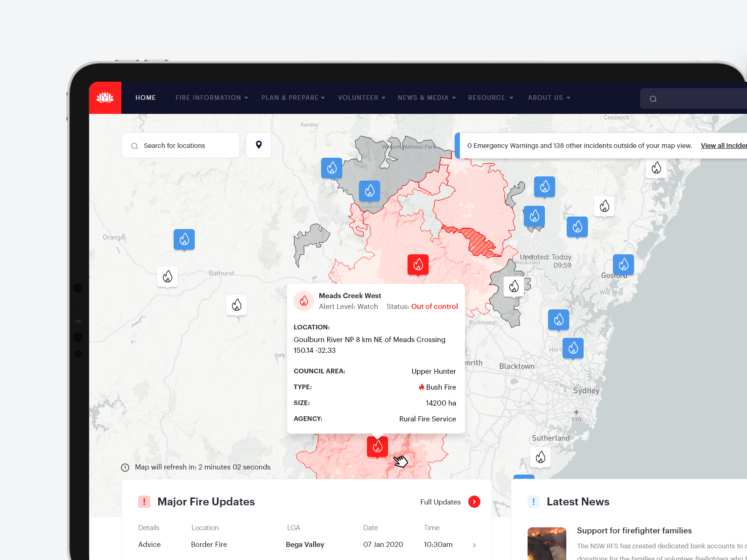Select the blue fire marker near Gosford
The width and height of the screenshot is (747, 560).
(x=623, y=265)
